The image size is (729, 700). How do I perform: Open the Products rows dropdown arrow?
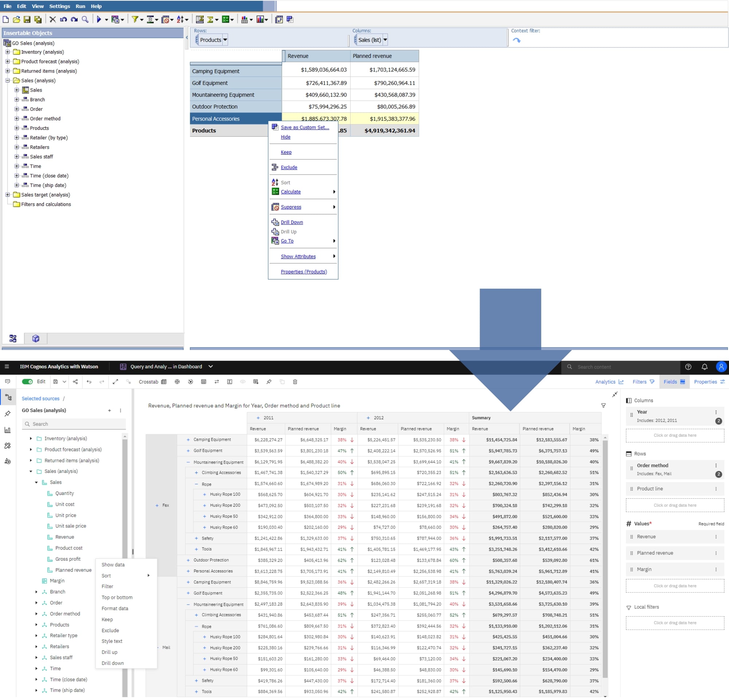[225, 40]
